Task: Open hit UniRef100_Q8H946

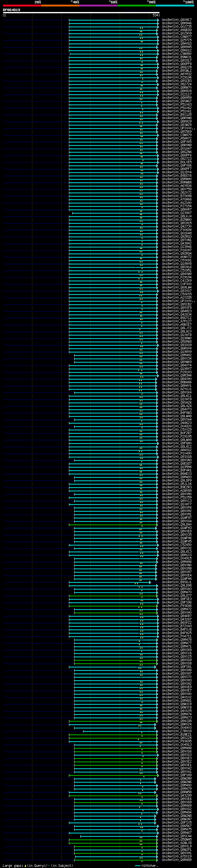Action: pyautogui.click(x=177, y=23)
